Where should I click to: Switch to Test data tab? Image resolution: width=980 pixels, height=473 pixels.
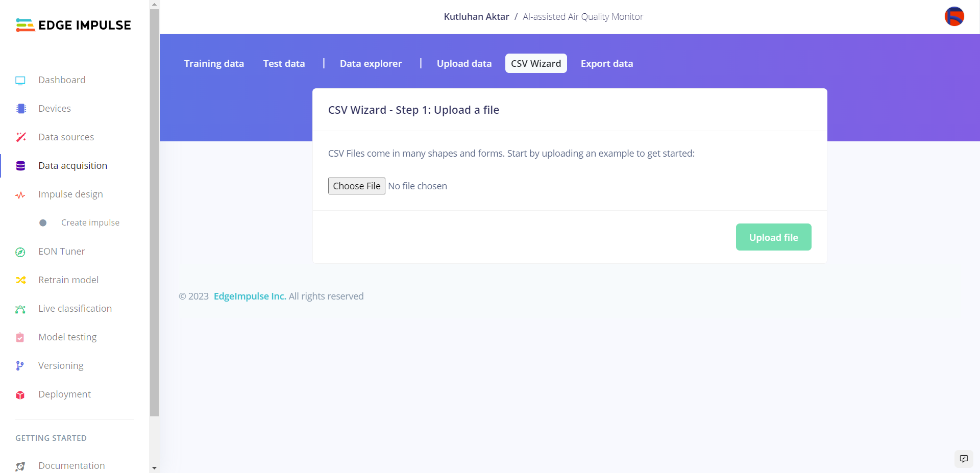coord(284,63)
